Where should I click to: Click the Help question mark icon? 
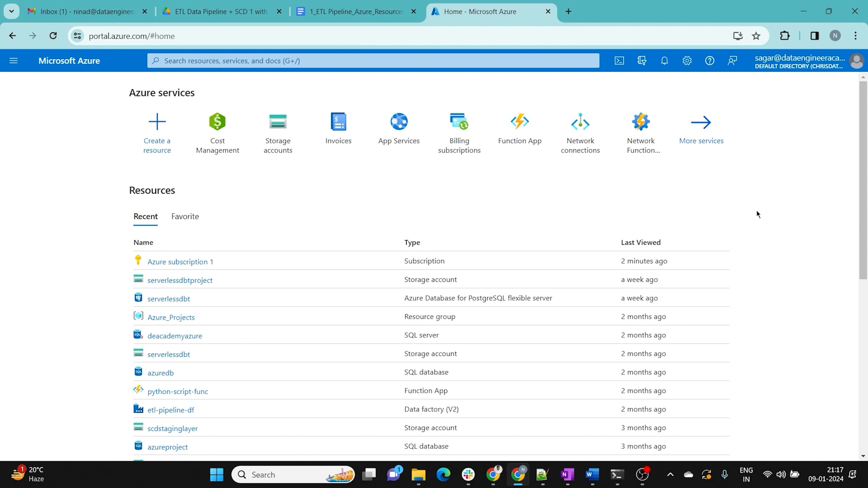point(710,60)
